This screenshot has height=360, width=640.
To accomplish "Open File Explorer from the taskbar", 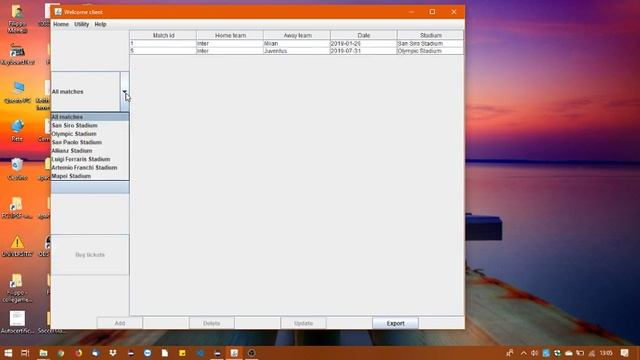I will (x=43, y=353).
